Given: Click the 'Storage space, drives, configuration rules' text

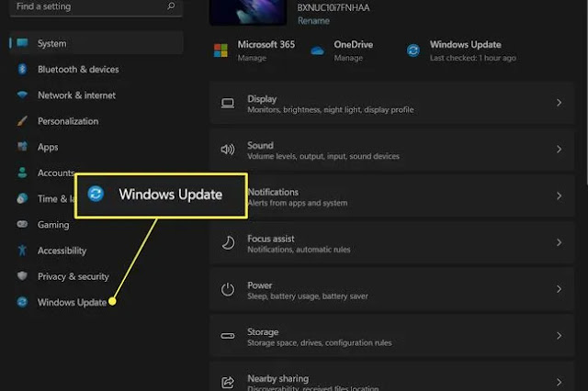Looking at the screenshot, I should [320, 342].
